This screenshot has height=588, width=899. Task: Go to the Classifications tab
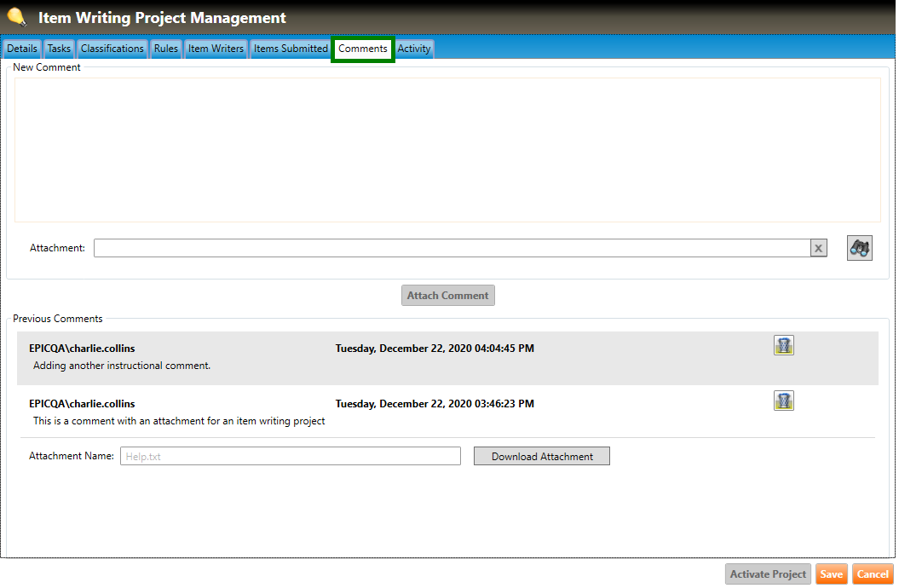click(x=112, y=49)
